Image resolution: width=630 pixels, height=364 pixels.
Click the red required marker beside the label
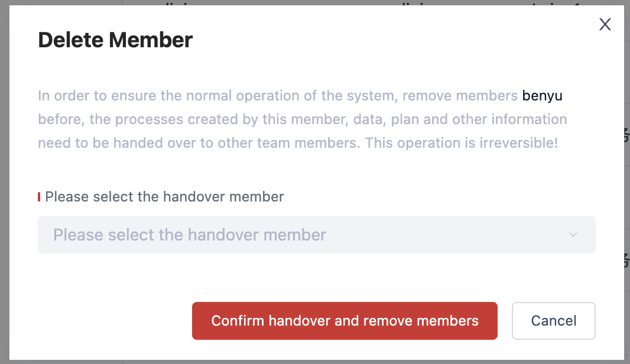39,197
